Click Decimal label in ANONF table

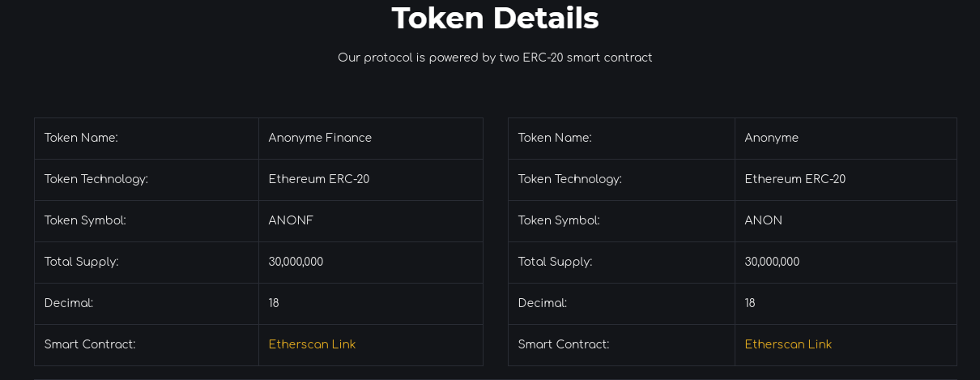[x=69, y=303]
